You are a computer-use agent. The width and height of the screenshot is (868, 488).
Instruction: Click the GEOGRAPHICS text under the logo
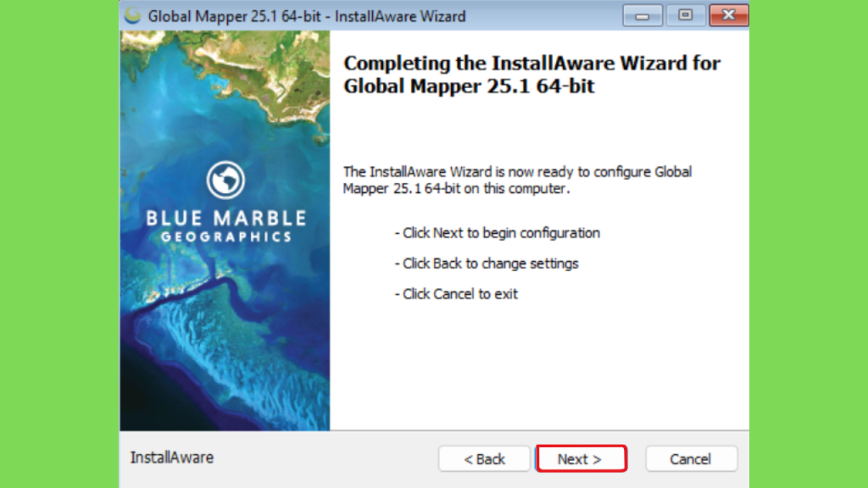tap(225, 237)
